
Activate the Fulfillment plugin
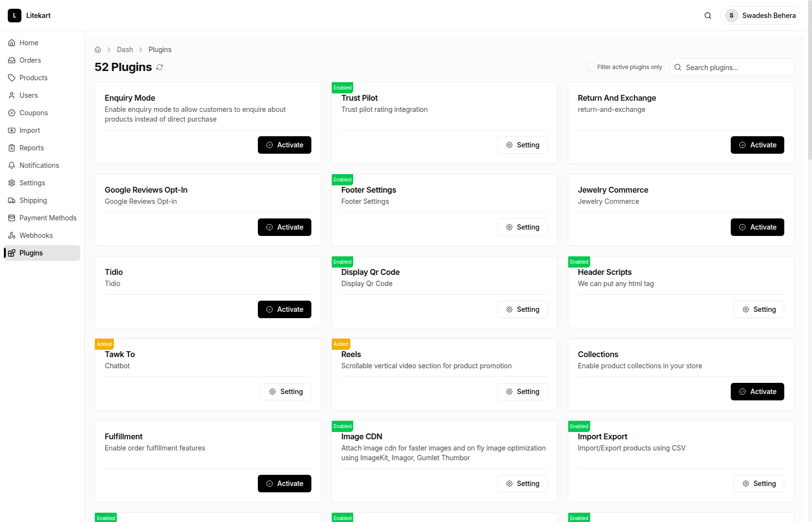(285, 484)
